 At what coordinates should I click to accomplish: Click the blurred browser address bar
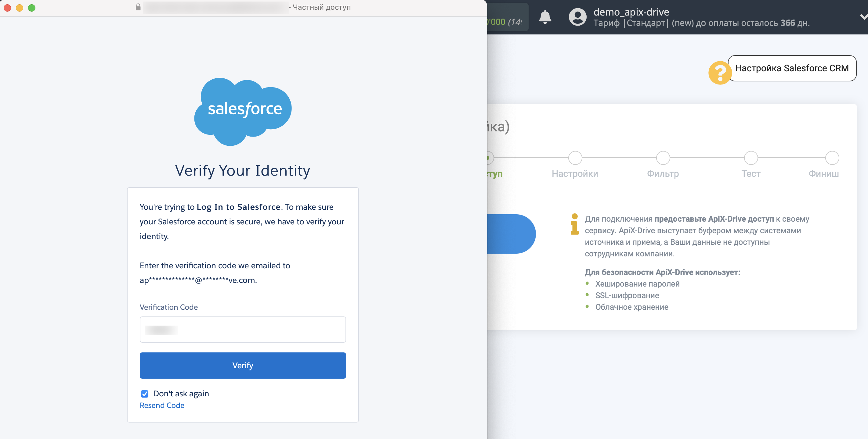click(x=216, y=7)
